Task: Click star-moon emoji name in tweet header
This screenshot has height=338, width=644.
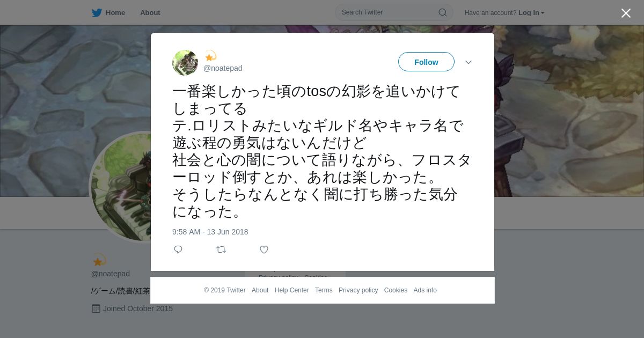Action: (x=210, y=56)
